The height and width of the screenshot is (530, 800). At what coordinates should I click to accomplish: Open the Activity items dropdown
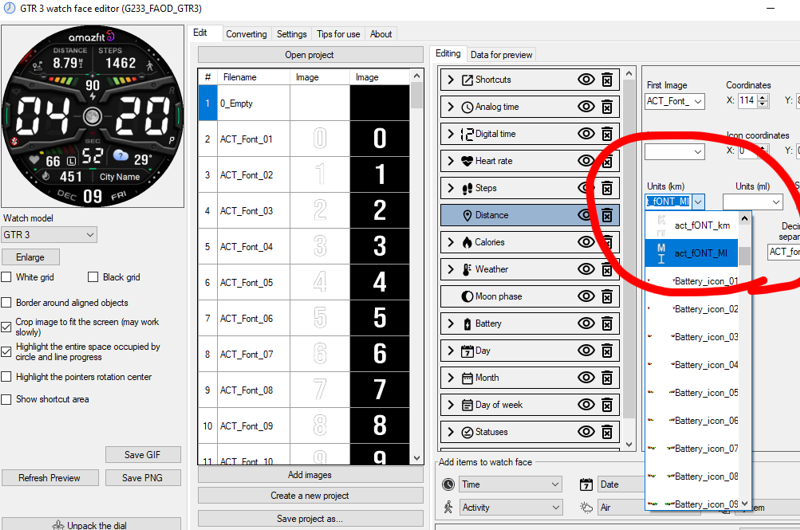(510, 507)
